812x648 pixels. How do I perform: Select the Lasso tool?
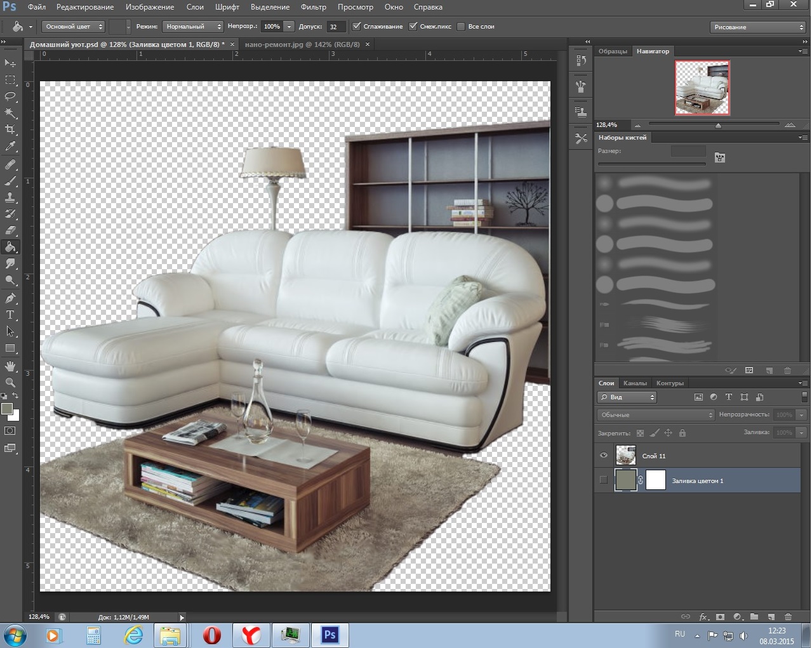click(x=10, y=96)
